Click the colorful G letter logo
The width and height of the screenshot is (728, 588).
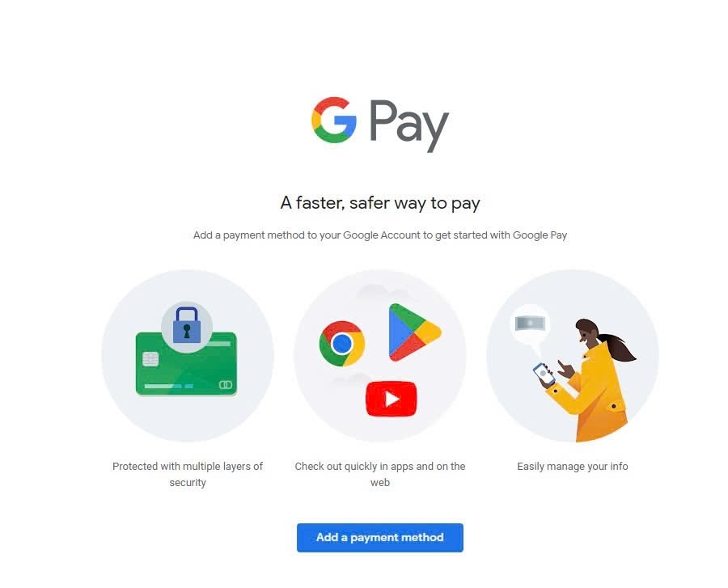[x=334, y=120]
